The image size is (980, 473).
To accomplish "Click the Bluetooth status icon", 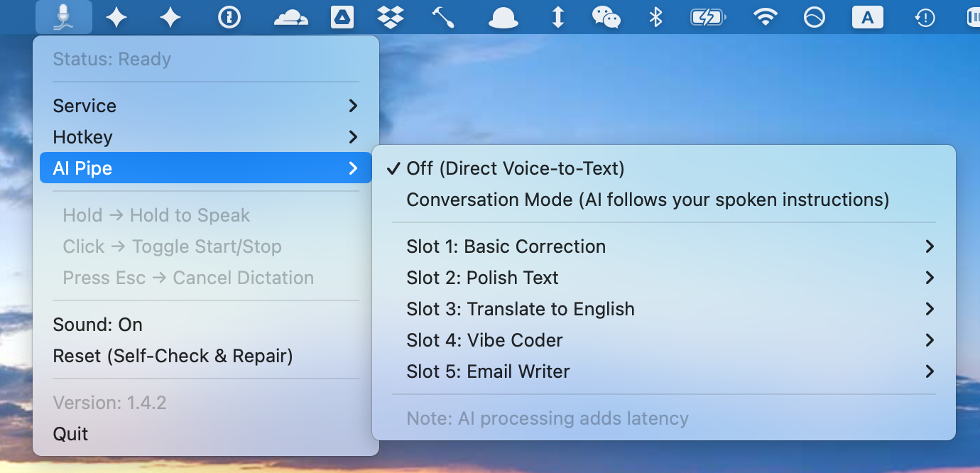I will coord(655,18).
